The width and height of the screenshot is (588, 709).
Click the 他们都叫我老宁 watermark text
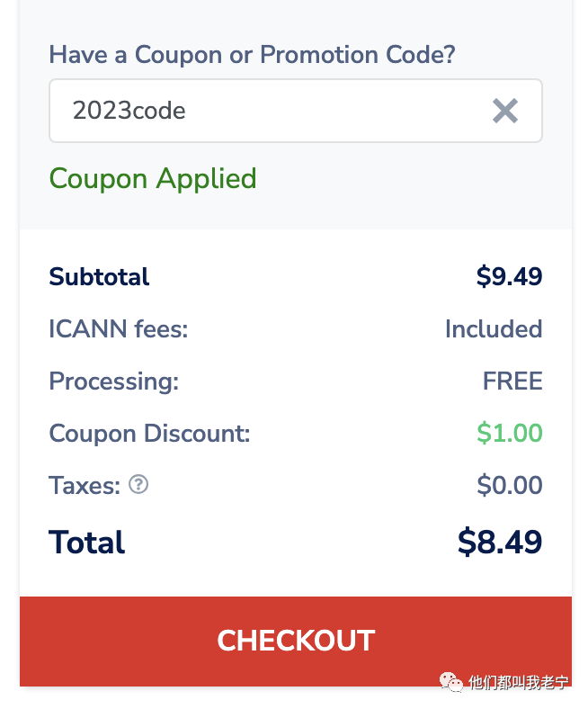tap(518, 684)
